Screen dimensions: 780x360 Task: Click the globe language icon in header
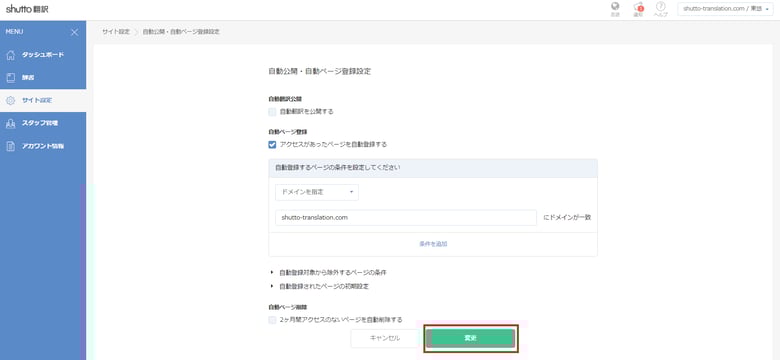tap(615, 7)
